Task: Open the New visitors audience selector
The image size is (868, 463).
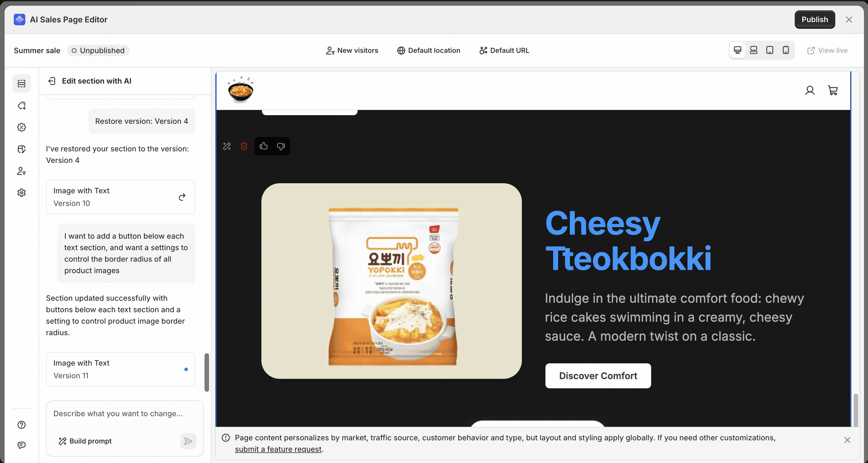Action: click(x=352, y=51)
